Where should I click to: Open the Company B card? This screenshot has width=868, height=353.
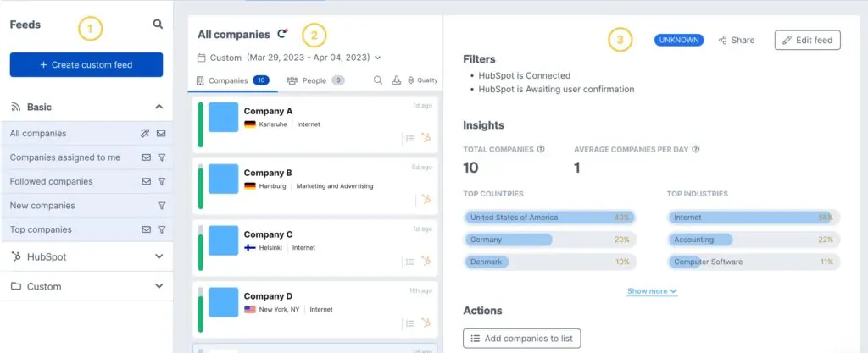(315, 186)
